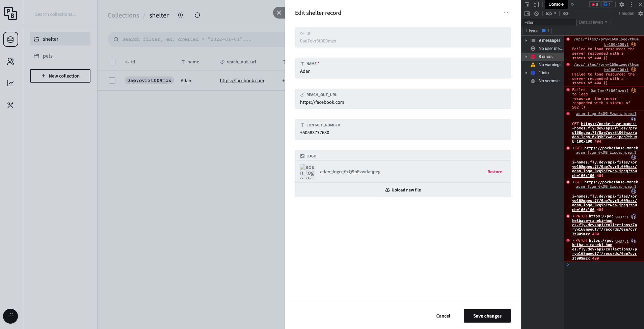The height and width of the screenshot is (329, 644).
Task: Open the first VM37:1 source link
Action: pos(622,217)
